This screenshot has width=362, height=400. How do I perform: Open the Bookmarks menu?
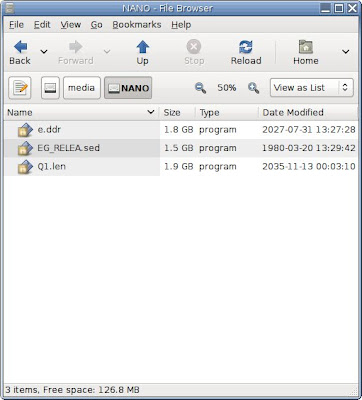tap(137, 25)
